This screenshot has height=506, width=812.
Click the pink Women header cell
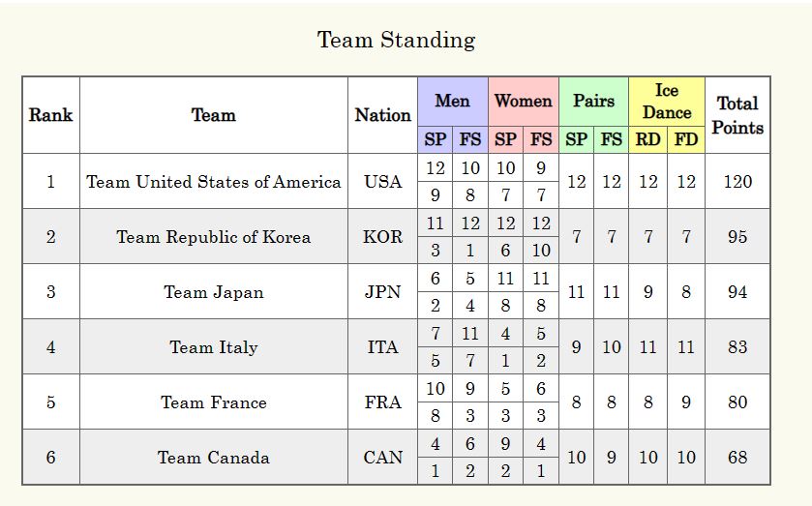click(x=523, y=101)
